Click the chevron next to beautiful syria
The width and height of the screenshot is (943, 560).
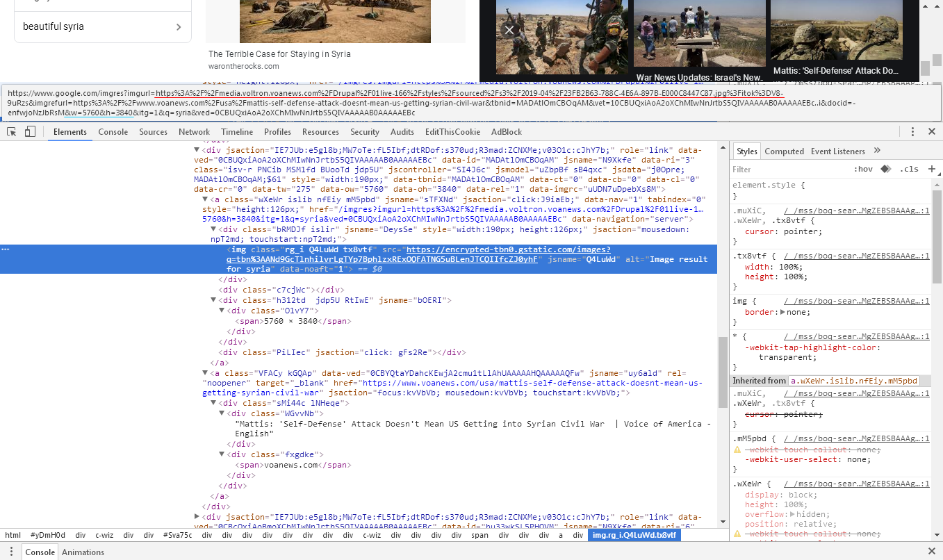(179, 27)
